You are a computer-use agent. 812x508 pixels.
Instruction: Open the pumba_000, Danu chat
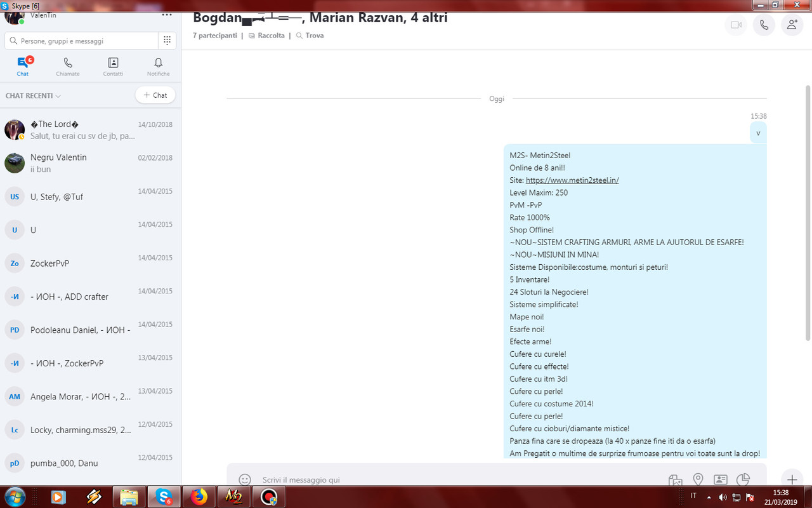[x=90, y=464]
